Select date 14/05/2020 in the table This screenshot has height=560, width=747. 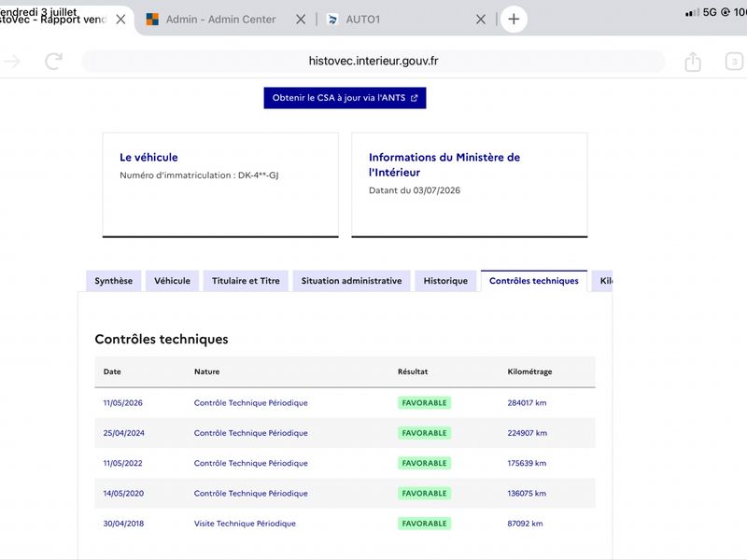click(123, 494)
